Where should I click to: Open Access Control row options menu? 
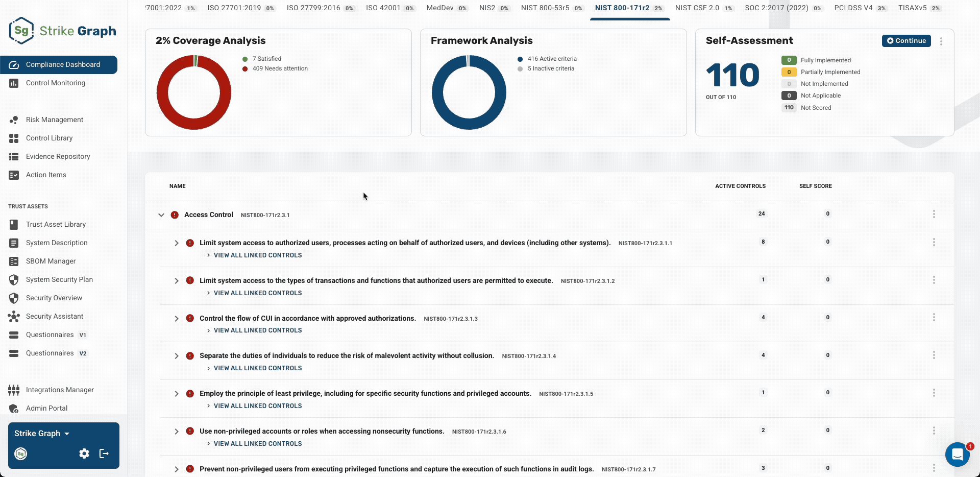[934, 214]
